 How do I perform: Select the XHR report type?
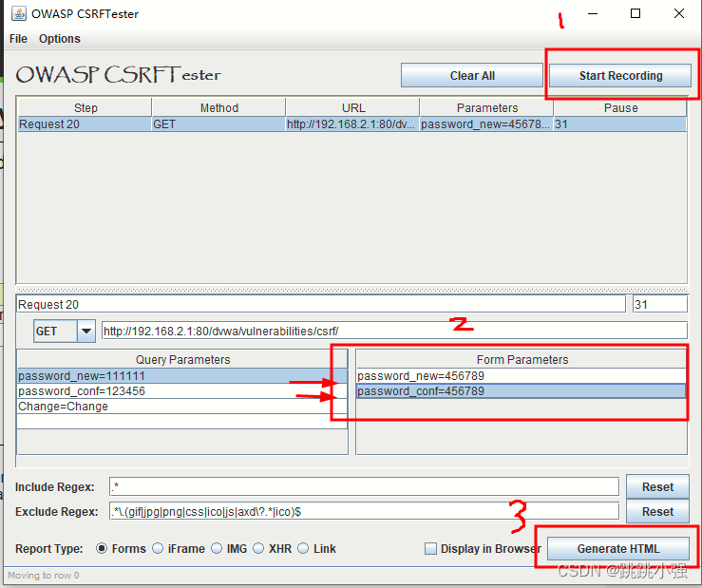258,549
